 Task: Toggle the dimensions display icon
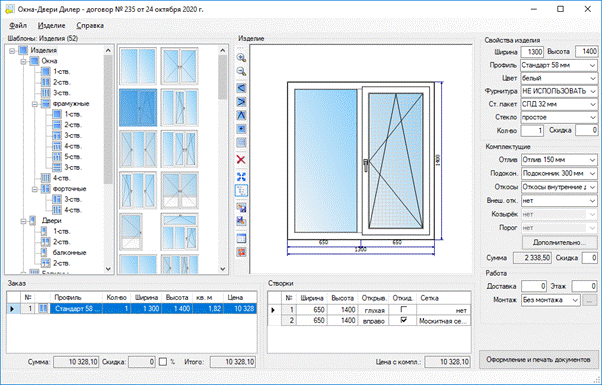pyautogui.click(x=241, y=191)
